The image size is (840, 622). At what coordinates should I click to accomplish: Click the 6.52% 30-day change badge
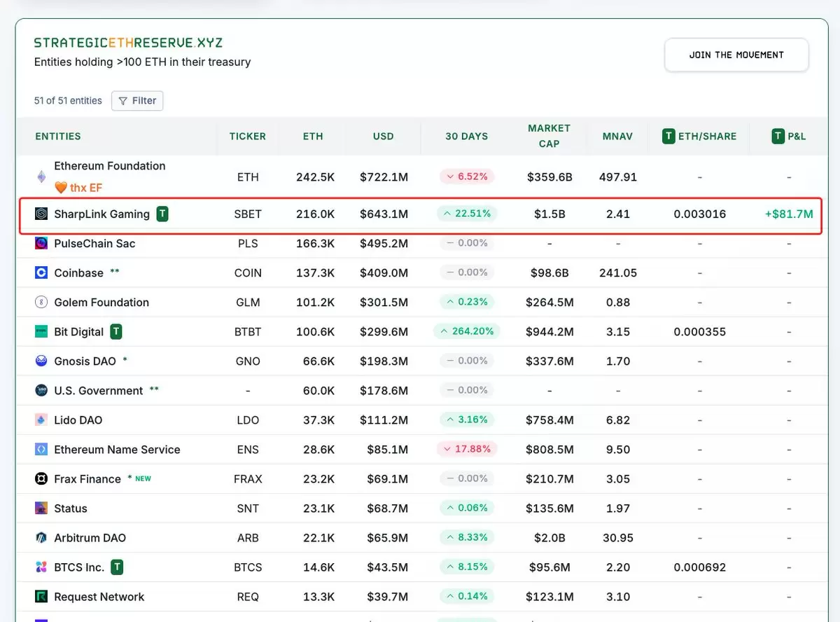click(x=467, y=176)
